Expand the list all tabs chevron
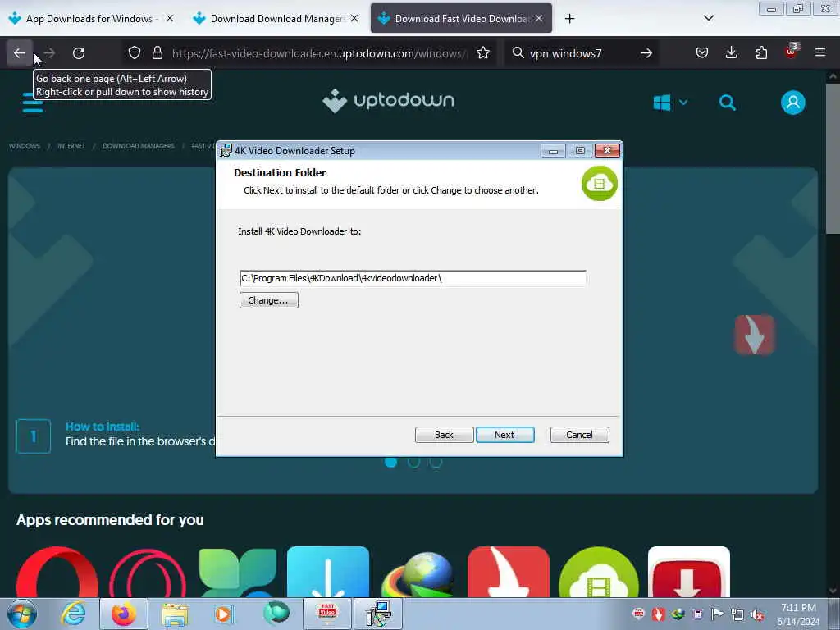Screen dimensions: 840x630 708,18
